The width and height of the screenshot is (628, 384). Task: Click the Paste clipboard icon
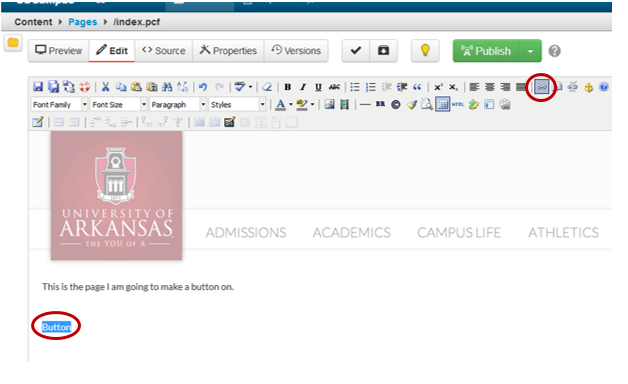coord(136,86)
